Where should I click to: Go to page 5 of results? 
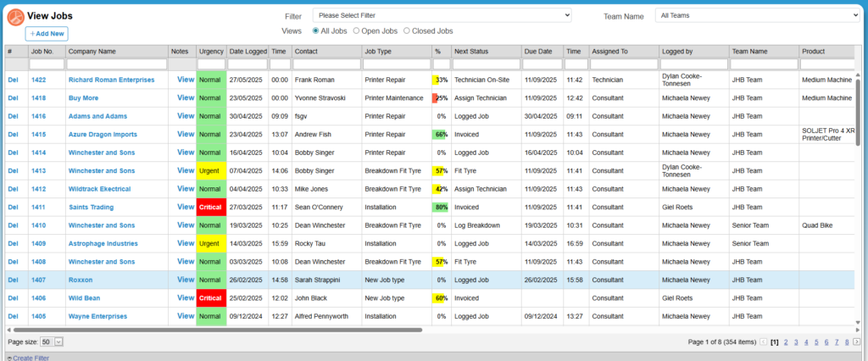click(x=816, y=342)
